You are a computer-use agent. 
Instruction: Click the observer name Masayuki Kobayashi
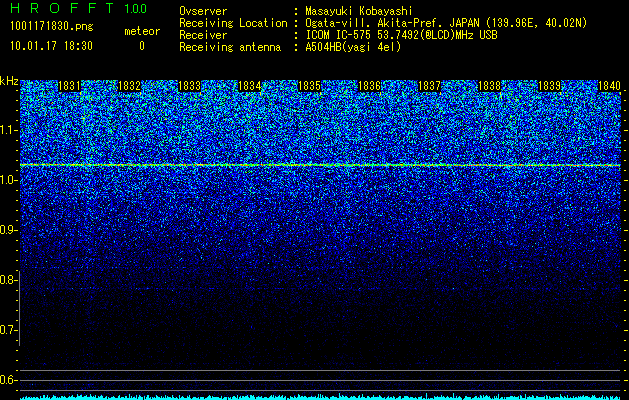click(x=359, y=11)
